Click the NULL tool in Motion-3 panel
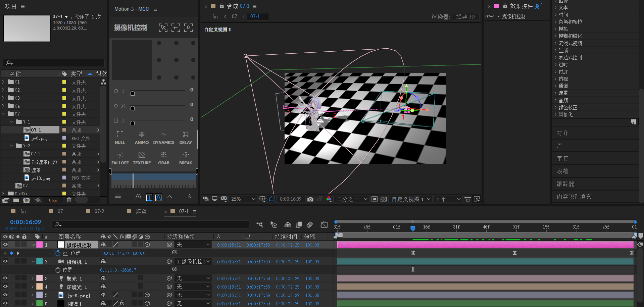The width and height of the screenshot is (644, 307). tap(120, 138)
